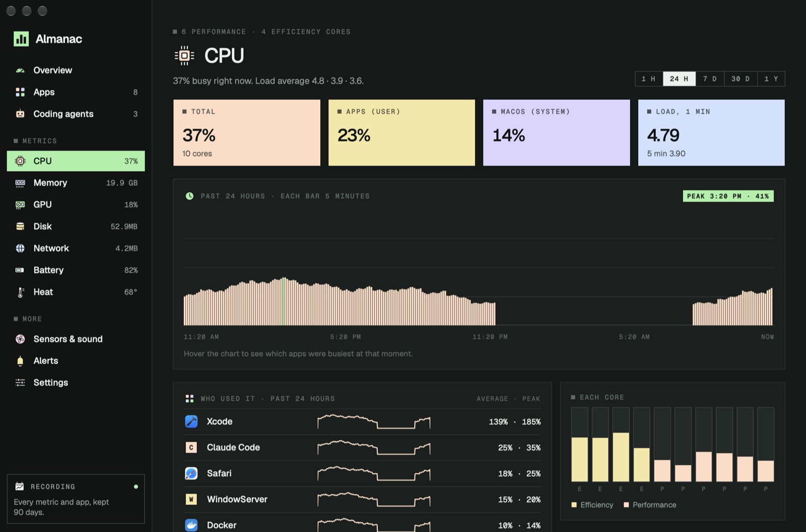Click the Peak 3:20 PM 41% badge
The width and height of the screenshot is (806, 532).
[728, 196]
